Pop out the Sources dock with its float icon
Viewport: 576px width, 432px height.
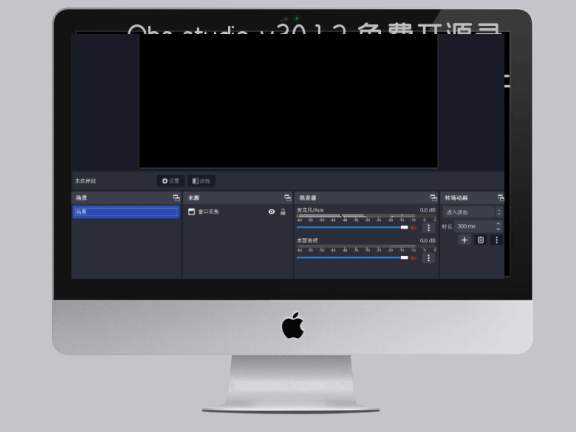(288, 198)
